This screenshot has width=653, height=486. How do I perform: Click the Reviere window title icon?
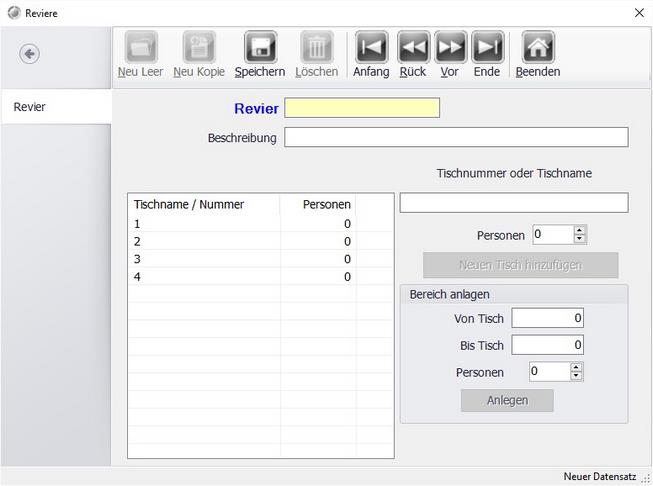[14, 13]
